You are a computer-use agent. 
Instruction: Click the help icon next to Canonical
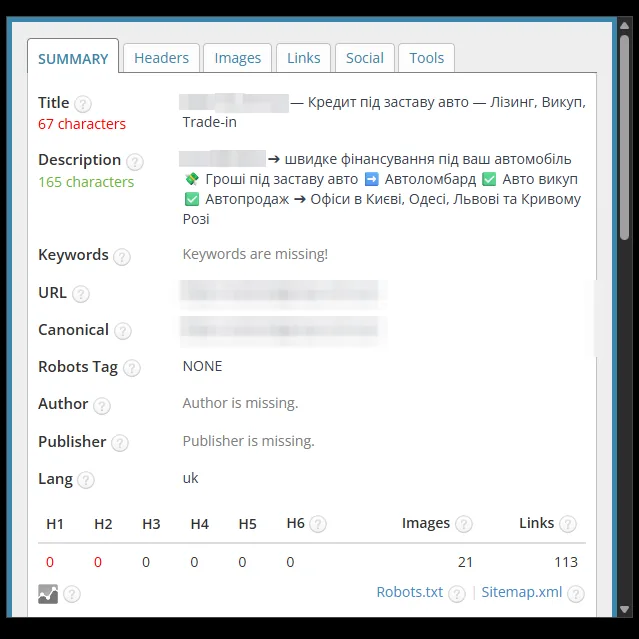[x=122, y=331]
